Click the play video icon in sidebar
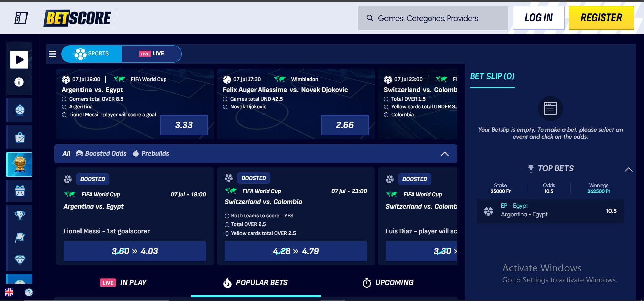 [19, 60]
